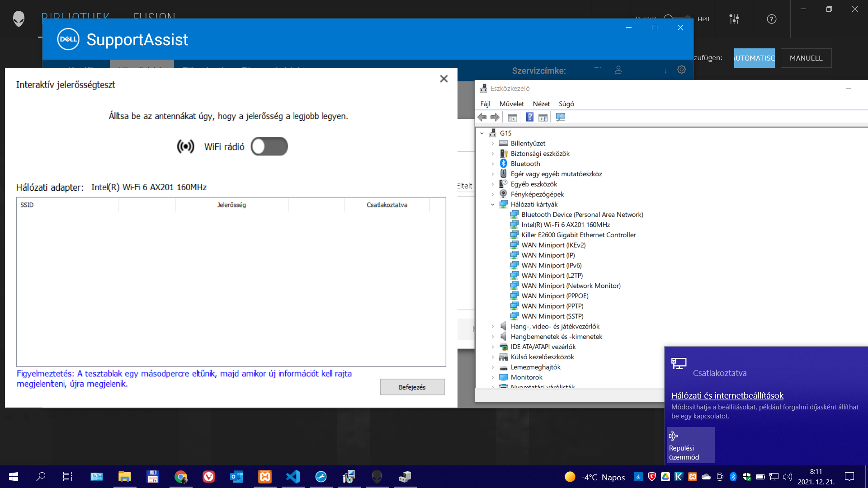This screenshot has width=868, height=488.
Task: Collapse the G15 root node
Action: click(482, 133)
